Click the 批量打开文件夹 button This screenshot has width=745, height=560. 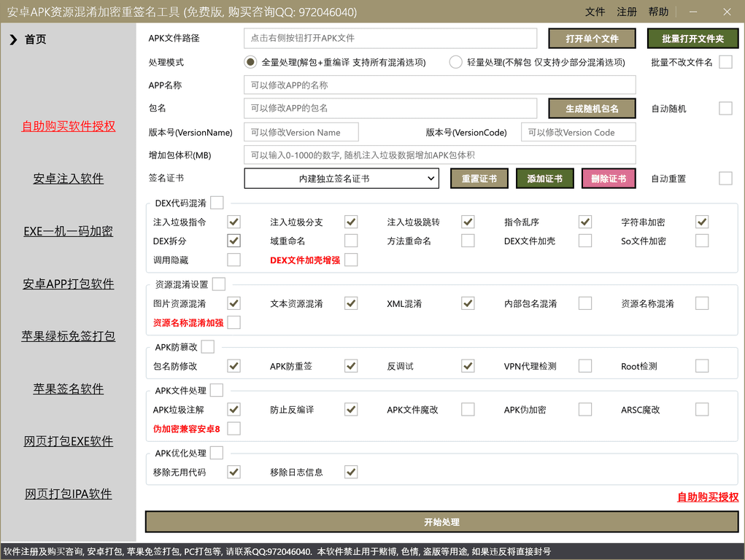[x=692, y=39]
